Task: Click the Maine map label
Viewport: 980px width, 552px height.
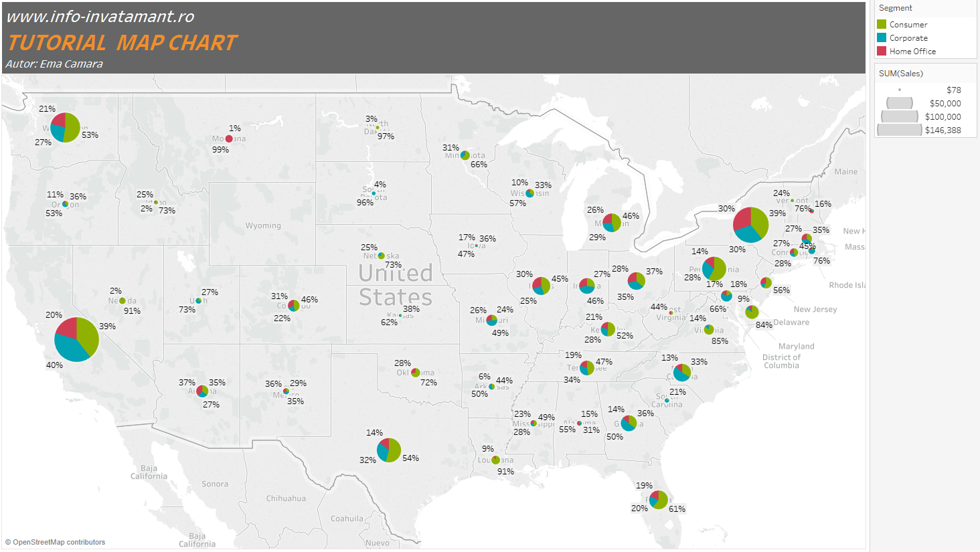Action: [x=846, y=172]
